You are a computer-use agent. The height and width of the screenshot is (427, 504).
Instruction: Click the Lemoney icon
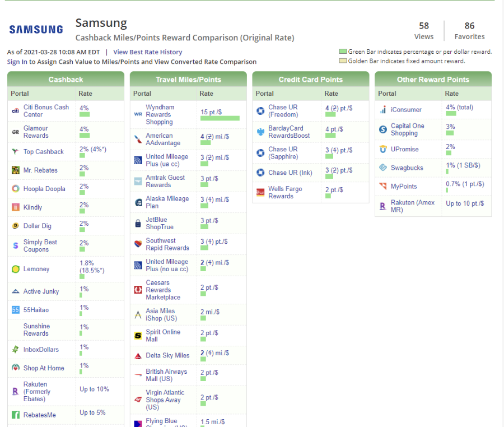(16, 269)
